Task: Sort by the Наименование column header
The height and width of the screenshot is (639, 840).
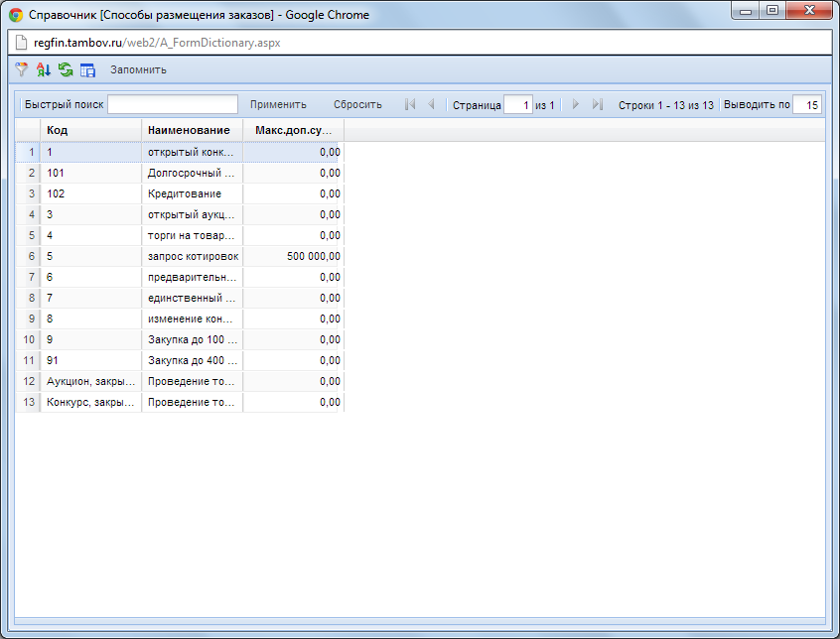Action: pyautogui.click(x=192, y=130)
